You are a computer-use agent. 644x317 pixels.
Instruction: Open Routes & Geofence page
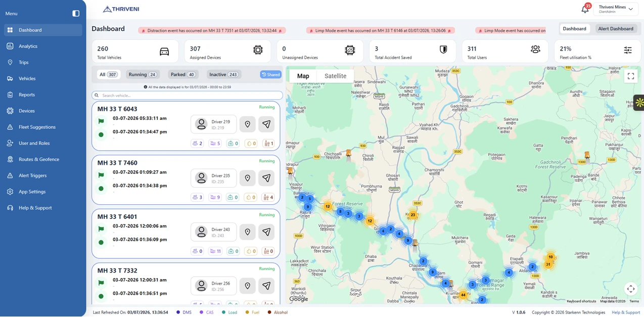(x=43, y=159)
